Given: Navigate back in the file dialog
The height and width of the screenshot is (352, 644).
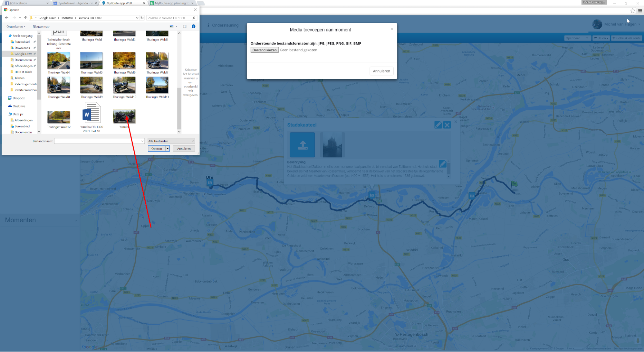Looking at the screenshot, I should point(7,18).
